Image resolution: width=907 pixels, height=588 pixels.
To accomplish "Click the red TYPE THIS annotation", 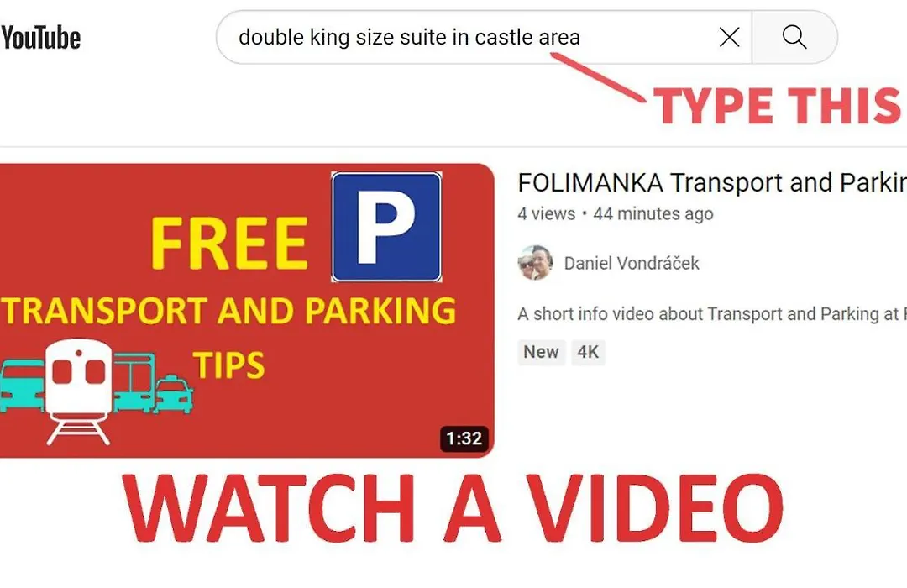I will point(778,105).
